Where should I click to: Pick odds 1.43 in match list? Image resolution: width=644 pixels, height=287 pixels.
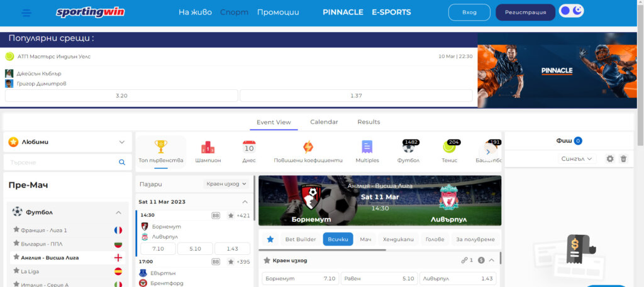coord(233,249)
